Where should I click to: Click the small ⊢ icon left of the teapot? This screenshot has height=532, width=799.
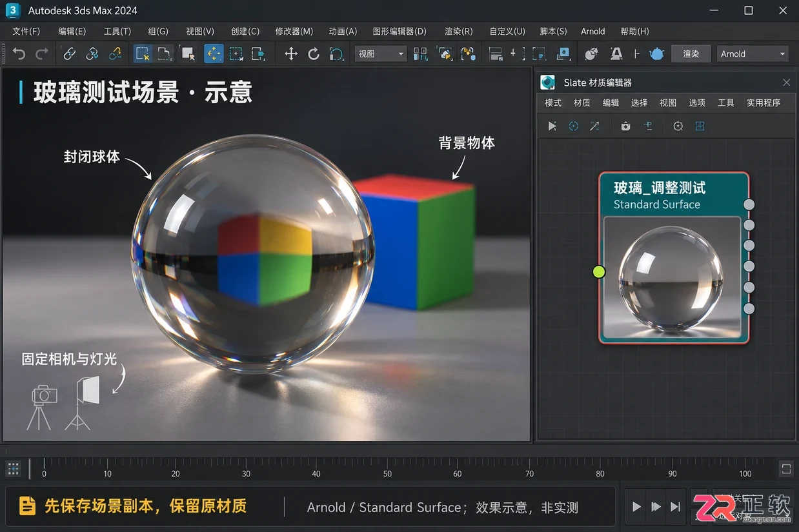click(637, 54)
